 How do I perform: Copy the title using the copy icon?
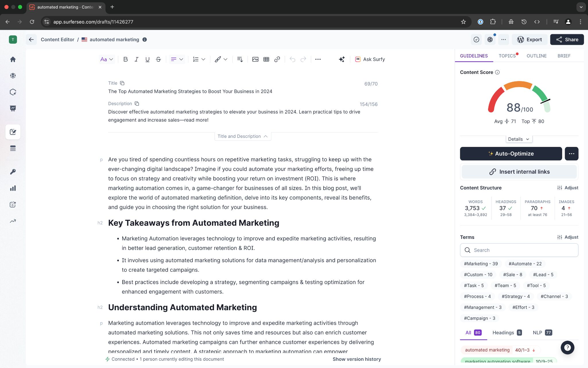[122, 83]
